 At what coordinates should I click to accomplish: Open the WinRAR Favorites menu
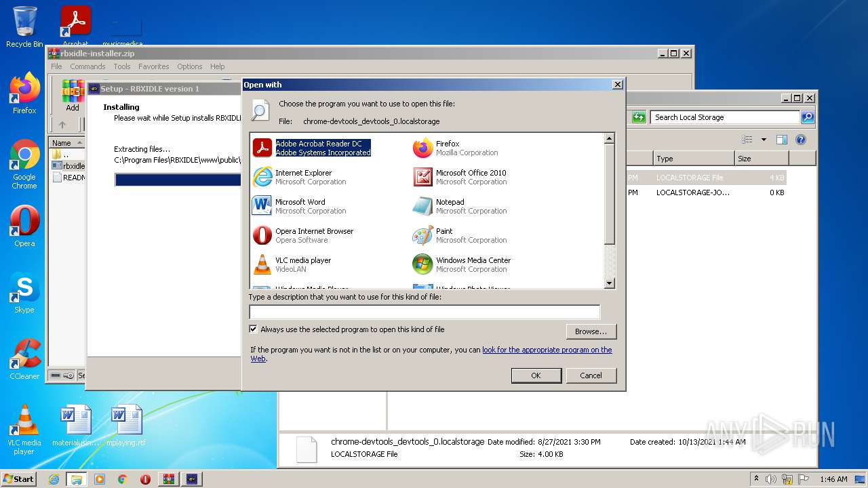pyautogui.click(x=154, y=66)
